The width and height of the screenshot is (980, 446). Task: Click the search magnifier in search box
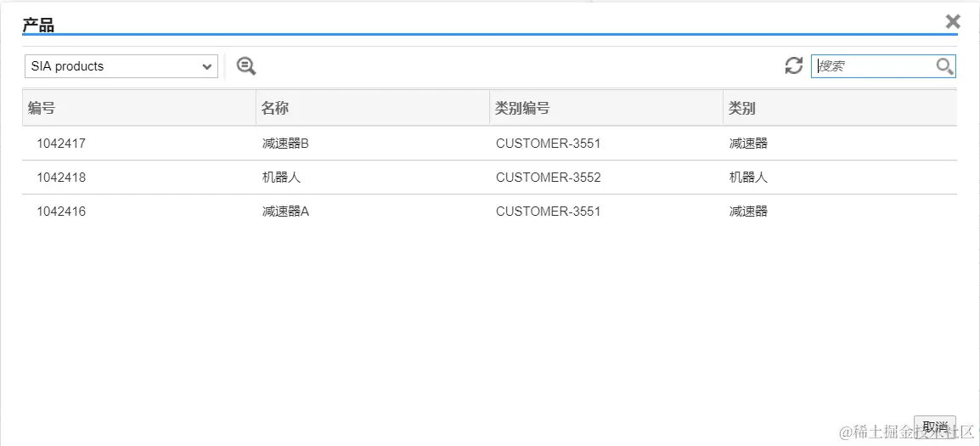point(944,66)
